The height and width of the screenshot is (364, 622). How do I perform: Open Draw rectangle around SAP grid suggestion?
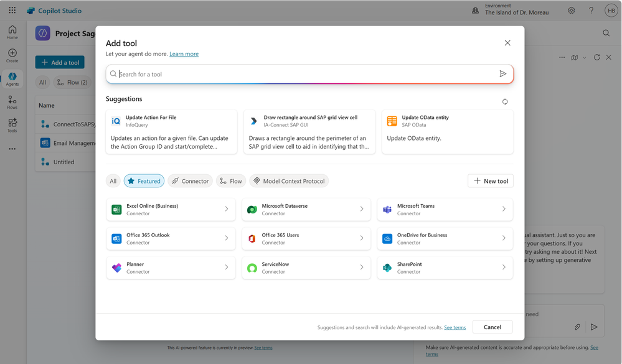[309, 132]
